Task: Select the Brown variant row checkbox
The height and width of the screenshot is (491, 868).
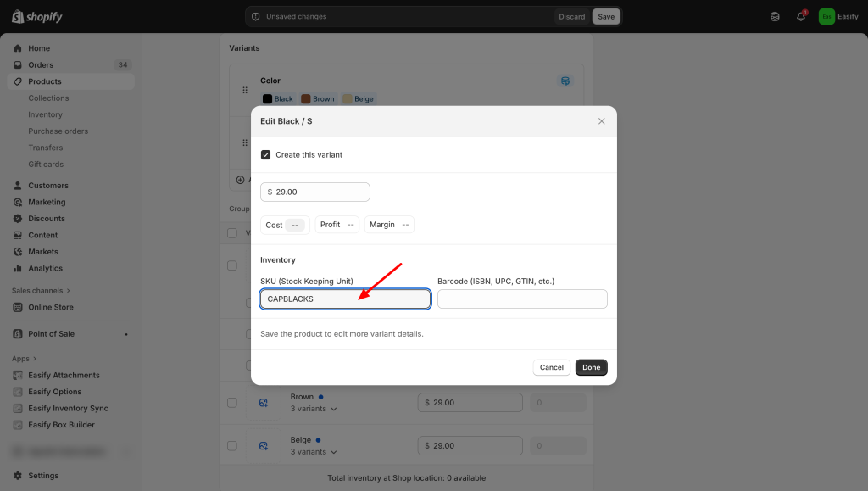Action: tap(232, 402)
